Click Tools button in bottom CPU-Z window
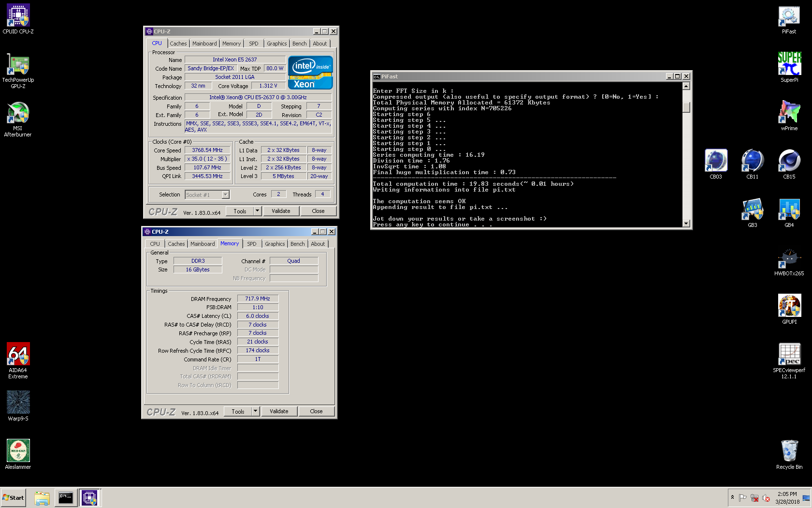Viewport: 812px width, 508px height. coord(238,412)
